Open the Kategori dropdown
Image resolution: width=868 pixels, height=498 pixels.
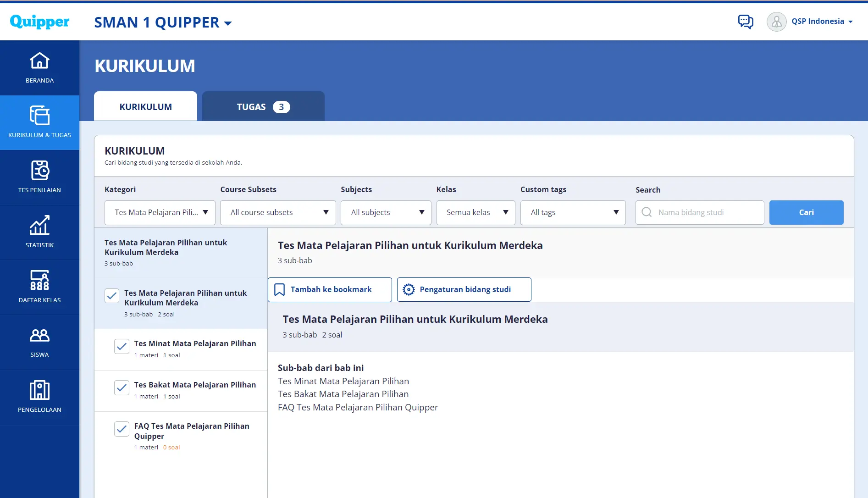click(x=160, y=213)
